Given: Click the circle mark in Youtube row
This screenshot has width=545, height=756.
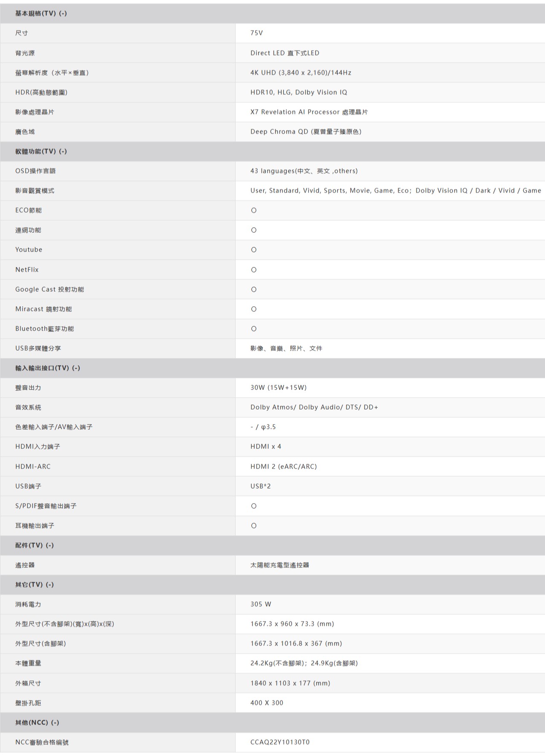Looking at the screenshot, I should point(254,250).
